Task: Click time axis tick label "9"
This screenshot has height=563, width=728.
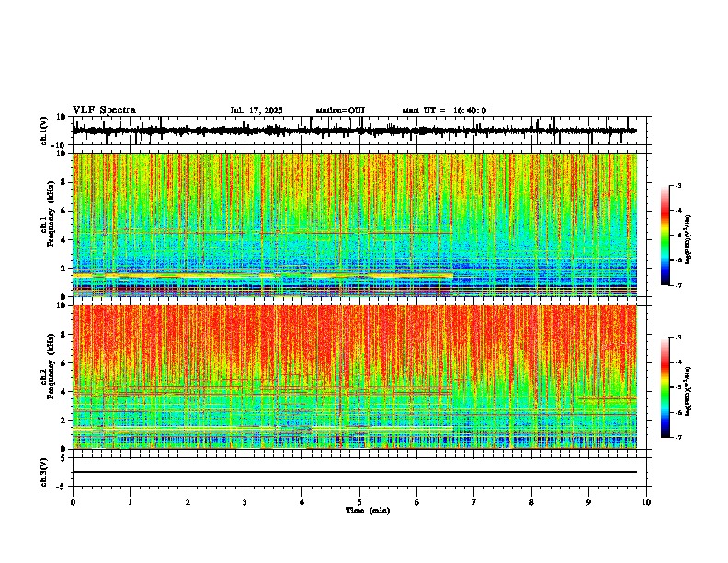Action: [588, 502]
